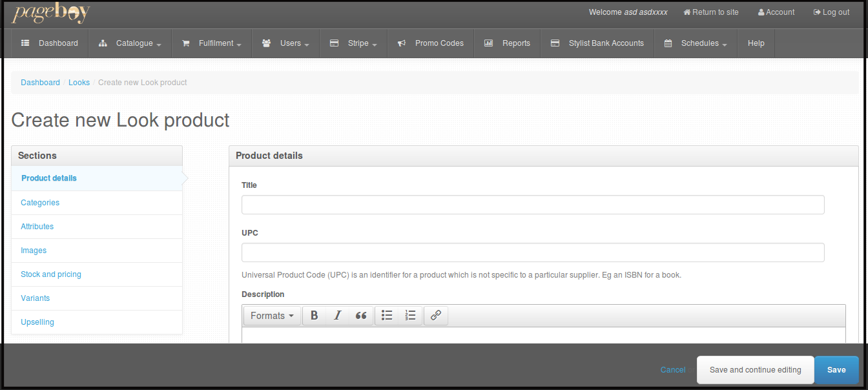Screen dimensions: 868x390
Task: Open the Reports page
Action: (507, 43)
